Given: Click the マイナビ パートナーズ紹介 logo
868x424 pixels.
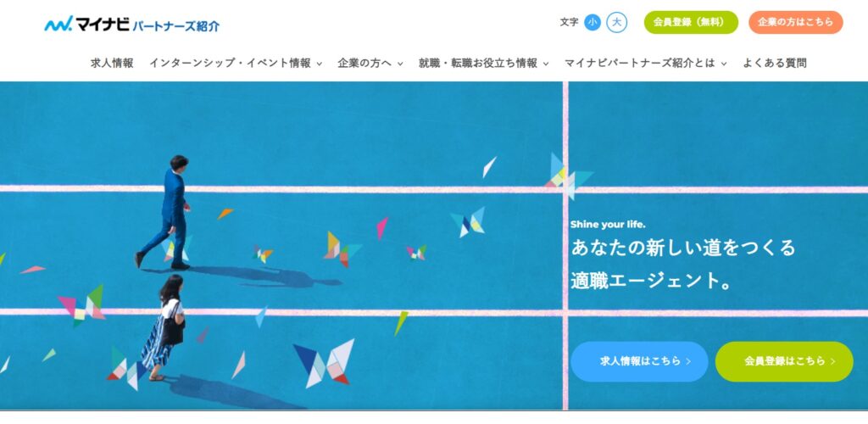Looking at the screenshot, I should [131, 25].
